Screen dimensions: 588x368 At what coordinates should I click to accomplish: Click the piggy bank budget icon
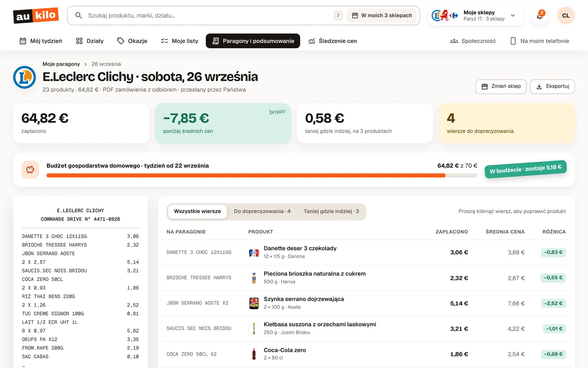[30, 170]
